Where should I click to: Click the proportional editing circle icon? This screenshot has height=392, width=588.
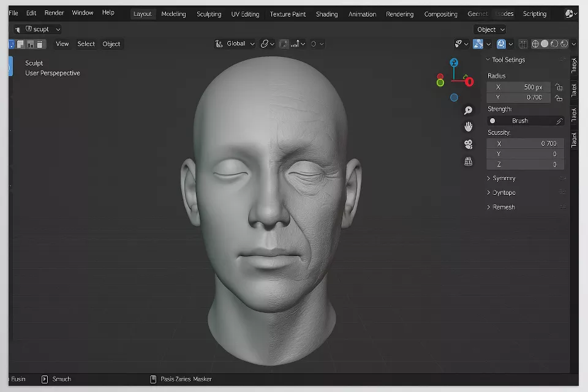coord(314,44)
